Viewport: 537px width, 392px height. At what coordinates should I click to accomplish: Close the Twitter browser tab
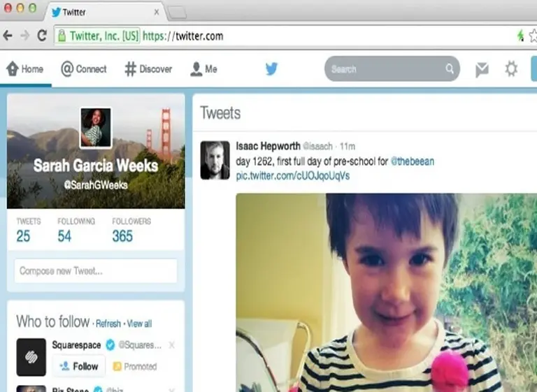coord(157,12)
